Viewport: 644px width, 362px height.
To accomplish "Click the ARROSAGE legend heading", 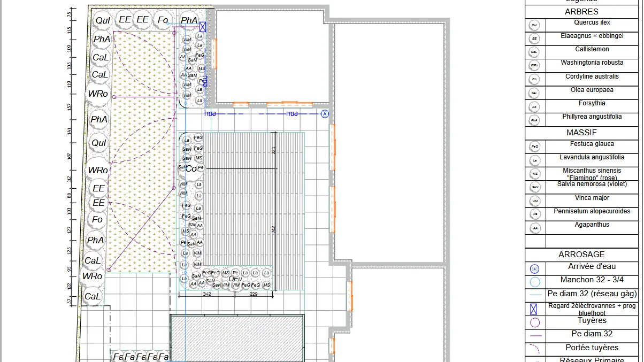I will tap(581, 255).
